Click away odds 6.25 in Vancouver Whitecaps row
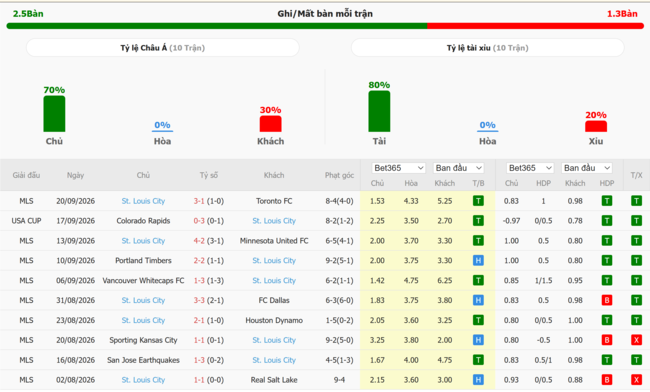This screenshot has height=392, width=650. coord(444,281)
